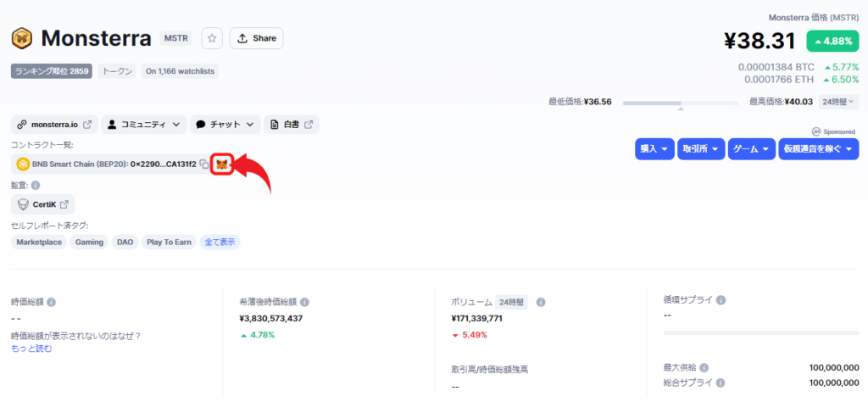868x402 pixels.
Task: Select the Play To Earn tag
Action: coord(169,243)
